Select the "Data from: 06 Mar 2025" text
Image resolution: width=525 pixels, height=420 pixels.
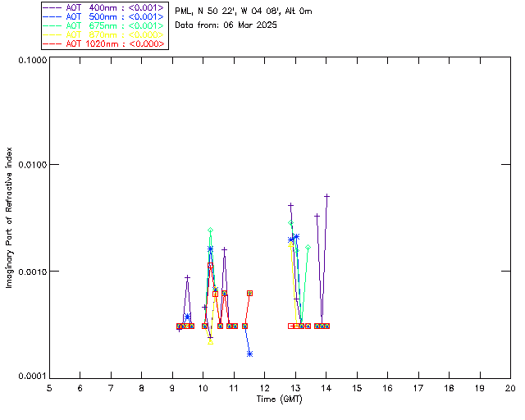click(x=226, y=25)
